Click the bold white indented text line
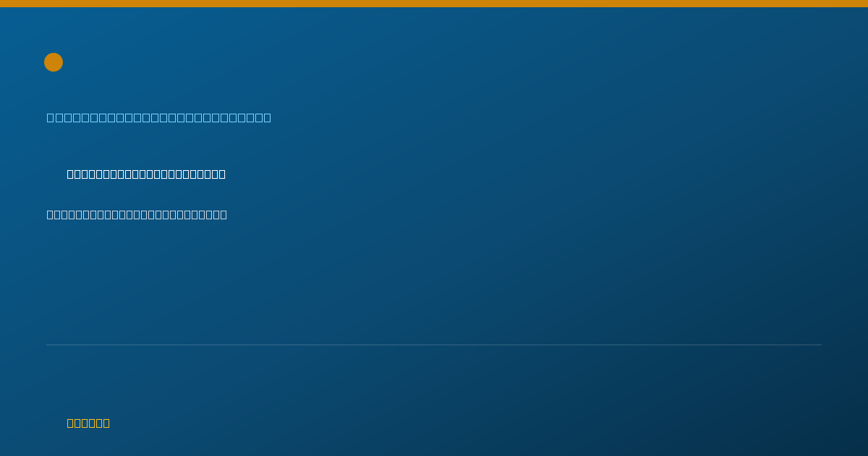 (x=146, y=174)
